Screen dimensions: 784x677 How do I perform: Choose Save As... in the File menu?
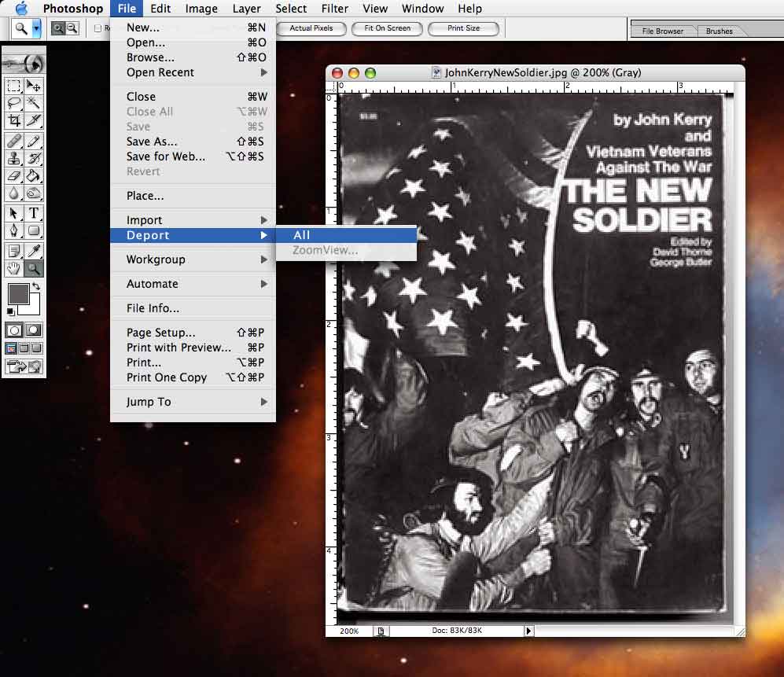[193, 142]
